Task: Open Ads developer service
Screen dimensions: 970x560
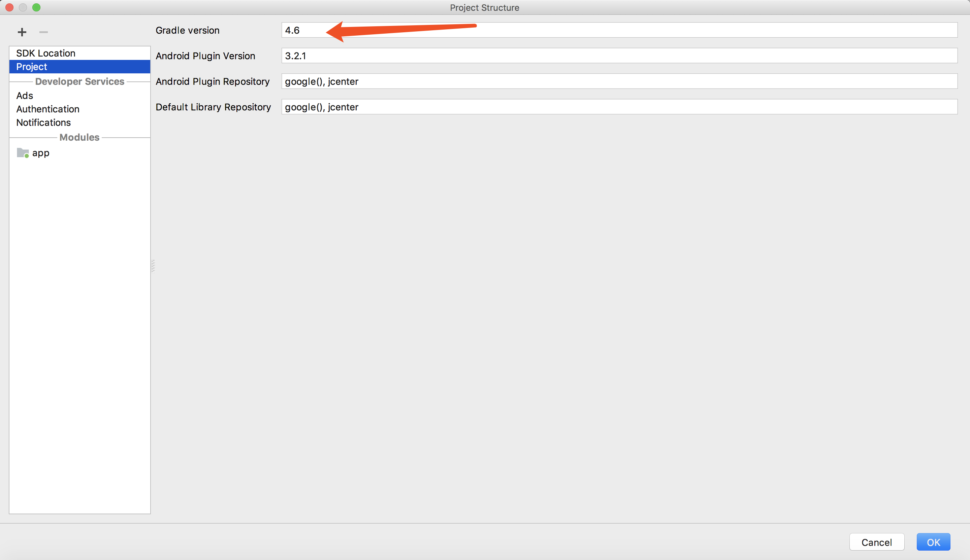Action: 25,95
